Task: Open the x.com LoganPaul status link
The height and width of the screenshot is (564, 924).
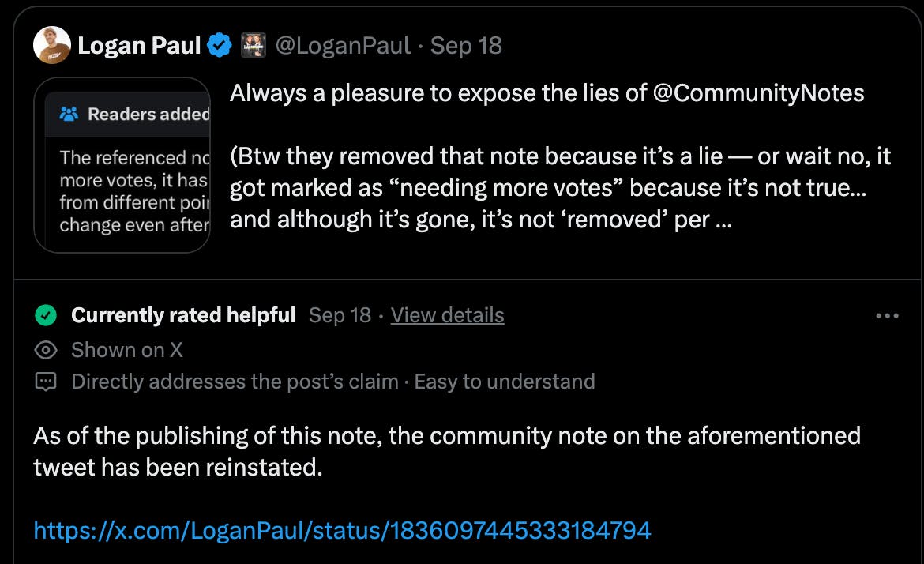Action: click(x=342, y=529)
